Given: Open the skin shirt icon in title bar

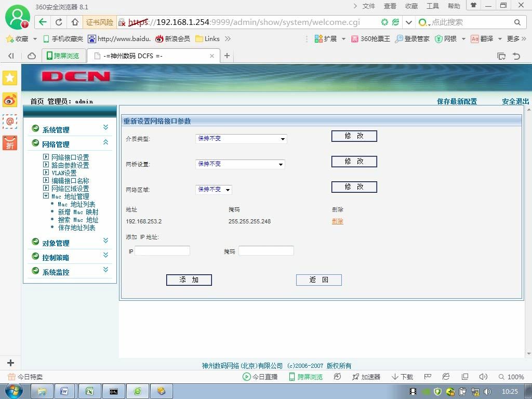Looking at the screenshot, I should (x=474, y=5).
